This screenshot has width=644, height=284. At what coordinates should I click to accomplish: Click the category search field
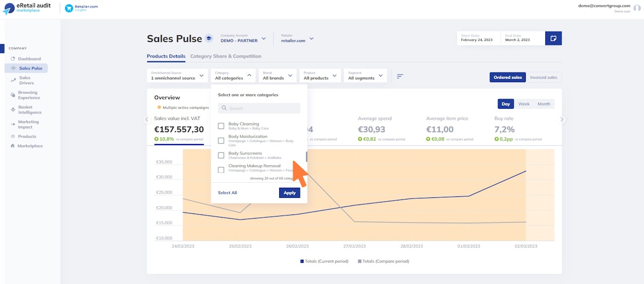(259, 108)
